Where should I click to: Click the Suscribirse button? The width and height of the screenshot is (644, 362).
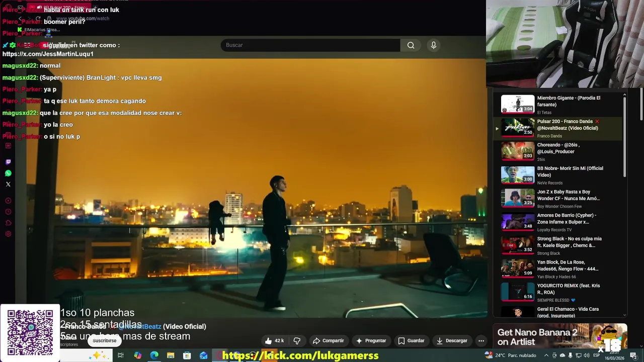(x=104, y=341)
